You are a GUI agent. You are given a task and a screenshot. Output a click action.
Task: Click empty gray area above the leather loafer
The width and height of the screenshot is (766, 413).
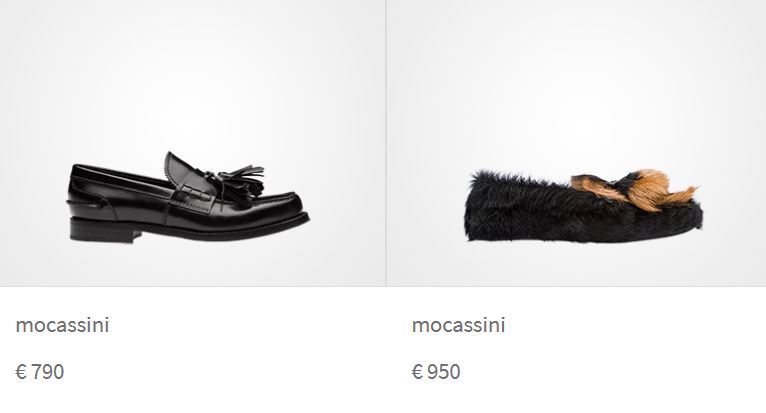(x=192, y=73)
